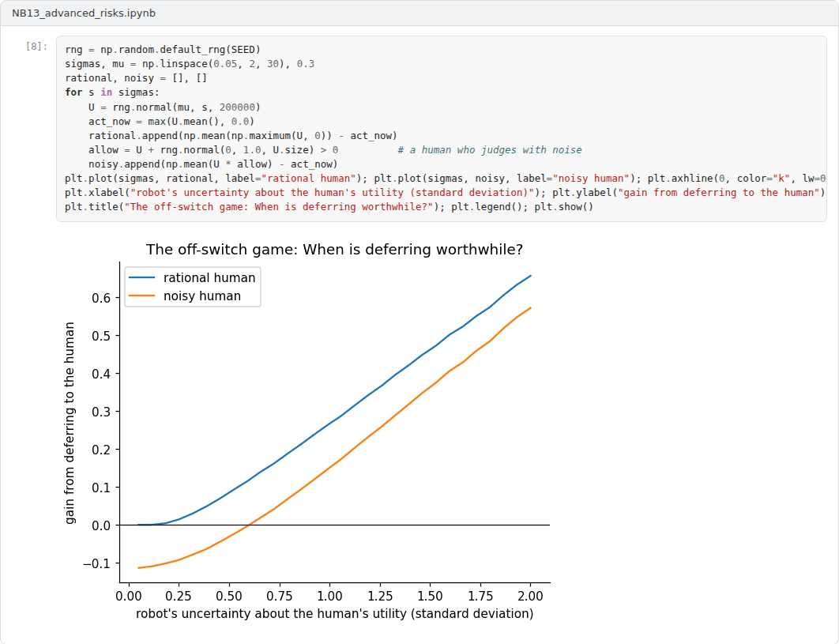This screenshot has height=644, width=839.
Task: Click the act_now = max(U.mean(), 0.0) line
Action: 171,121
